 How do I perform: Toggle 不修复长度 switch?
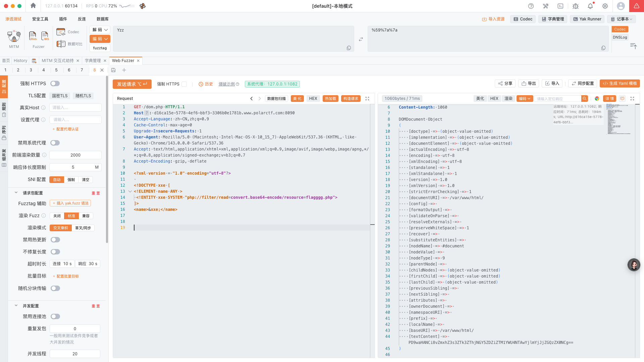[x=55, y=252]
